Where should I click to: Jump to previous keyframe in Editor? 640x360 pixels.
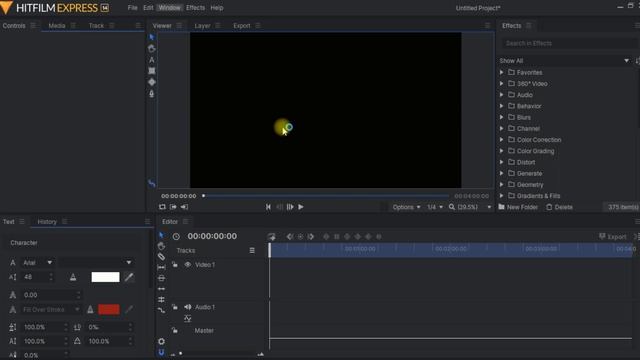click(x=289, y=237)
